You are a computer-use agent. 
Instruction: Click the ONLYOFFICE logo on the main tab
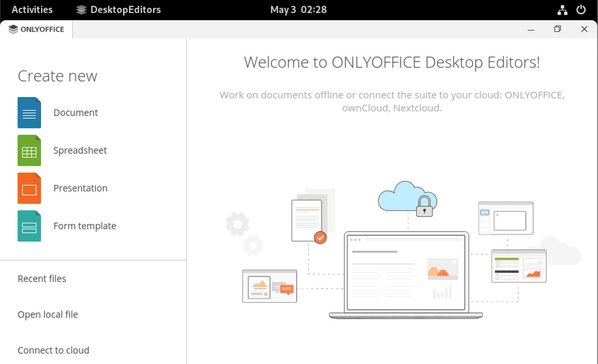(13, 29)
